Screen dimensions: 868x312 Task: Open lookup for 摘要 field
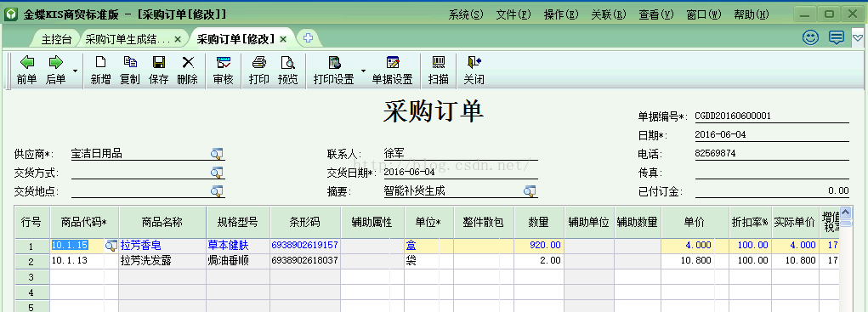click(530, 191)
